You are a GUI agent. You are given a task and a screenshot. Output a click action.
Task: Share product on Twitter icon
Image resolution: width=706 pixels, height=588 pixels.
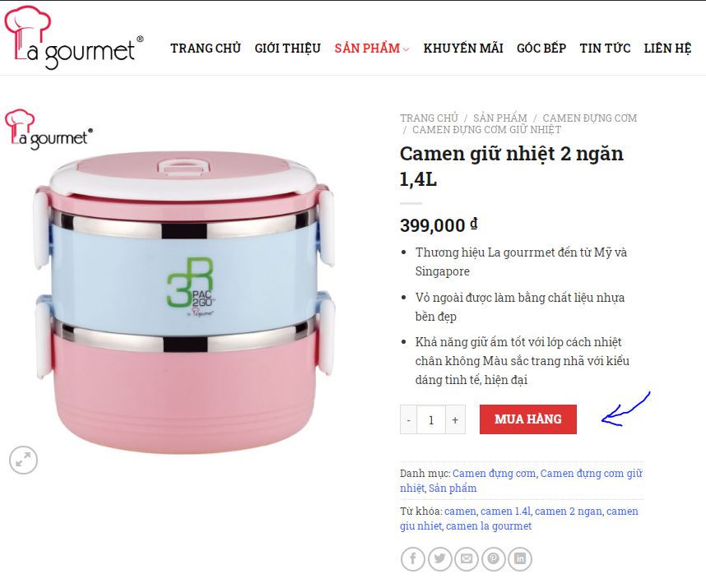pyautogui.click(x=439, y=559)
